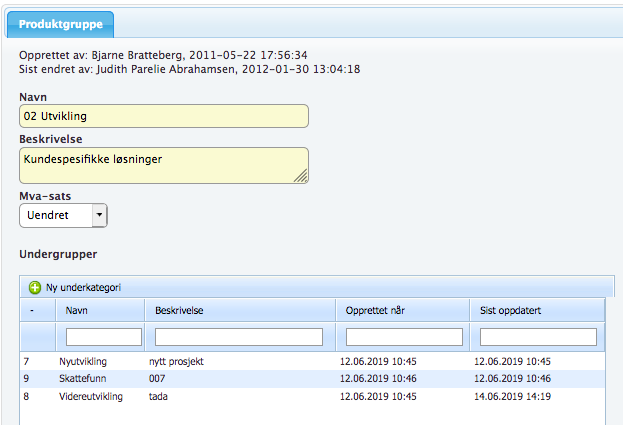Click the Sist oppdatert filter box
Image resolution: width=623 pixels, height=425 pixels.
538,337
